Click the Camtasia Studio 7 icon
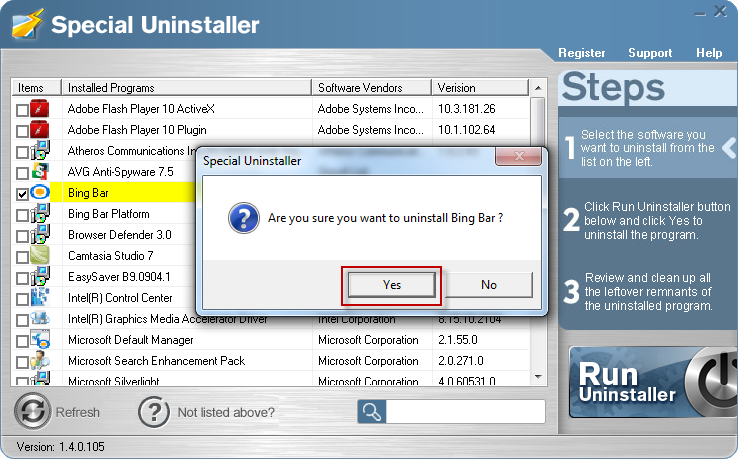738x459 pixels. 40,255
